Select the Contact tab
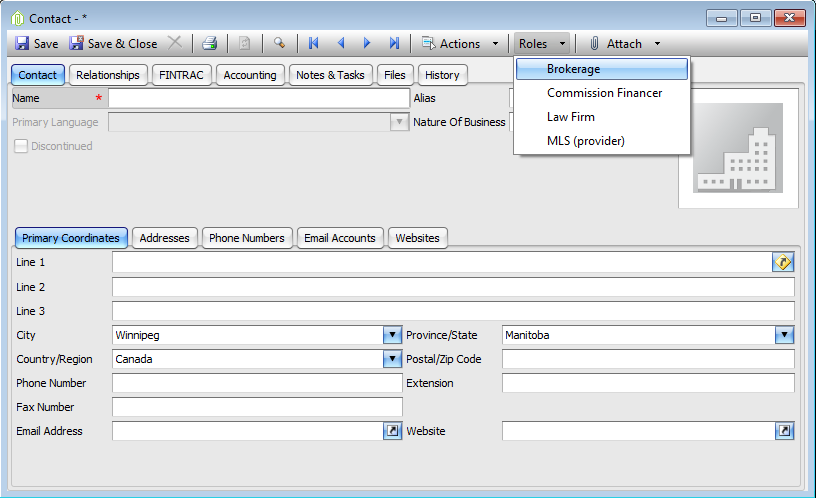This screenshot has height=498, width=816. point(37,75)
